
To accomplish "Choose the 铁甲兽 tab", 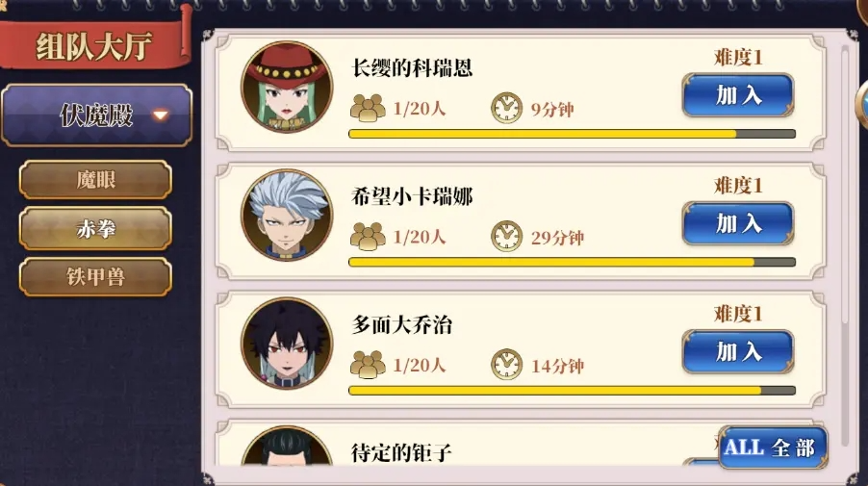I will [x=96, y=276].
